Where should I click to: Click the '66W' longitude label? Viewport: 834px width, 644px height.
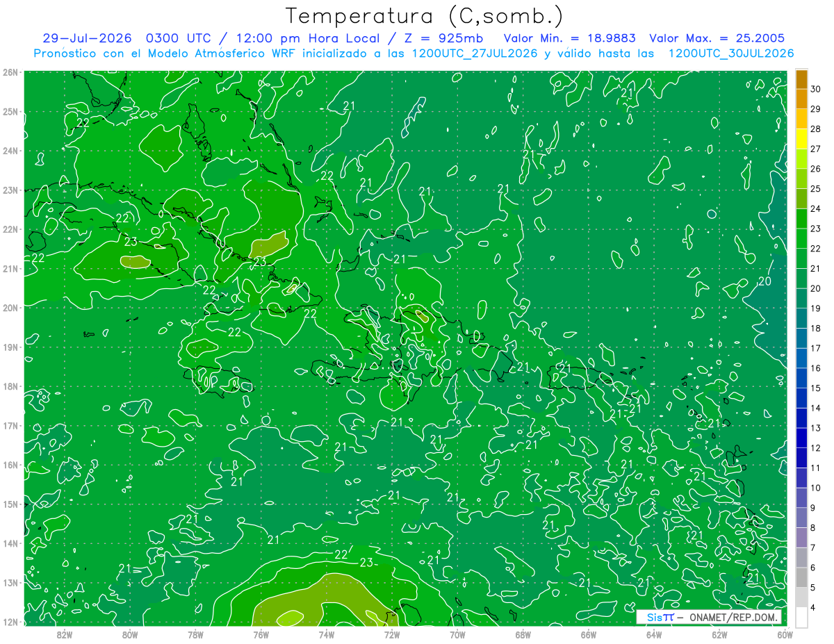pos(589,634)
